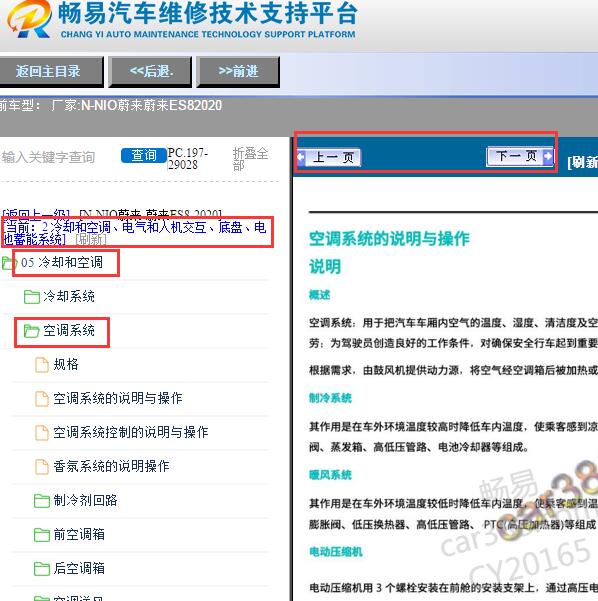This screenshot has height=601, width=598.
Task: Click the 概述 heading
Action: [x=319, y=295]
